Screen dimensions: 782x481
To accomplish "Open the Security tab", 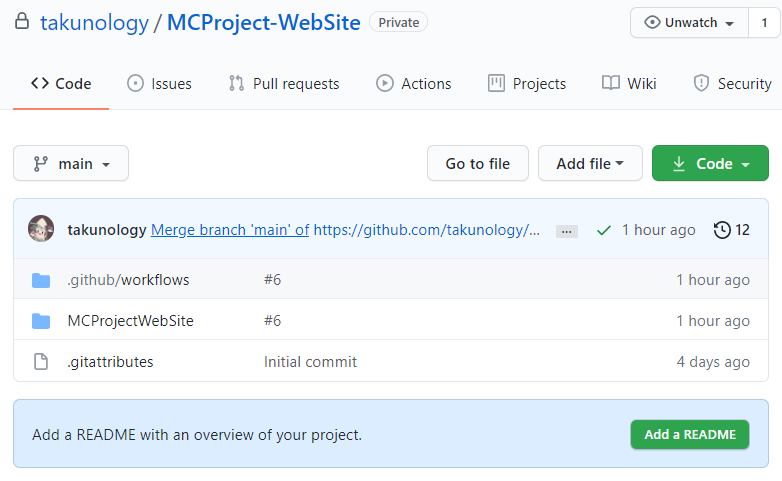I will (733, 84).
